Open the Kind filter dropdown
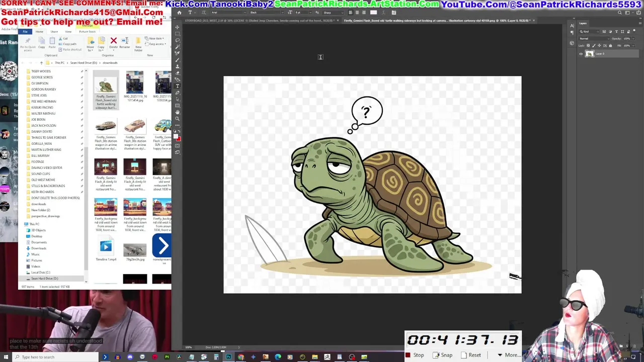Viewport: 644px width, 362px height. [589, 32]
